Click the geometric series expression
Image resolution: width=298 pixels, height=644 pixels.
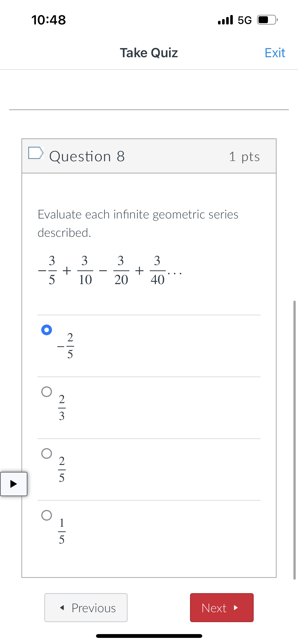pos(110,270)
